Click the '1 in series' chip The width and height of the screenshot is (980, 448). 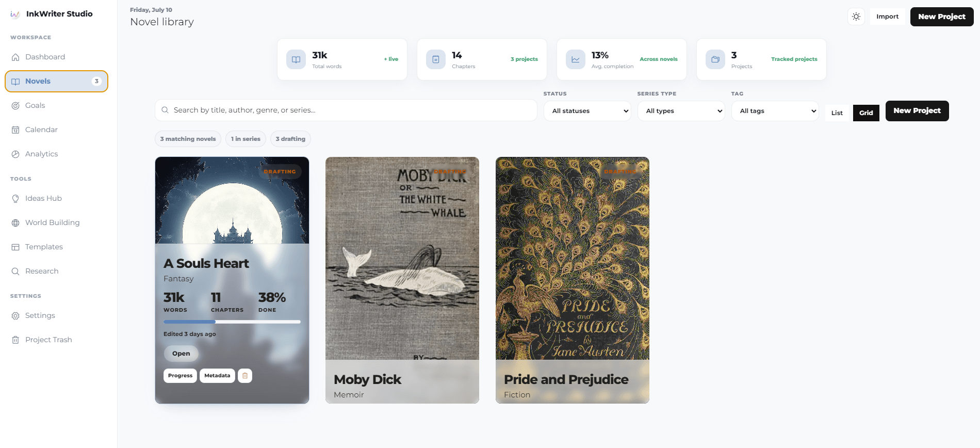(246, 139)
